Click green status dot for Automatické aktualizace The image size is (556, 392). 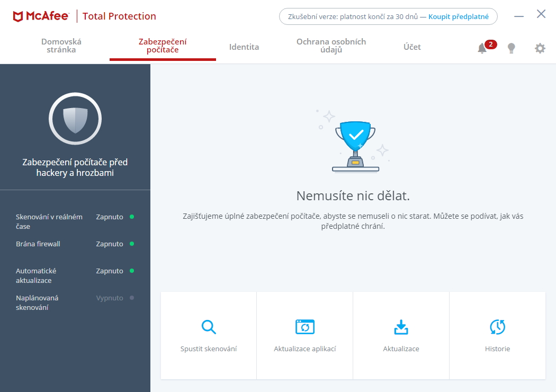tap(132, 271)
